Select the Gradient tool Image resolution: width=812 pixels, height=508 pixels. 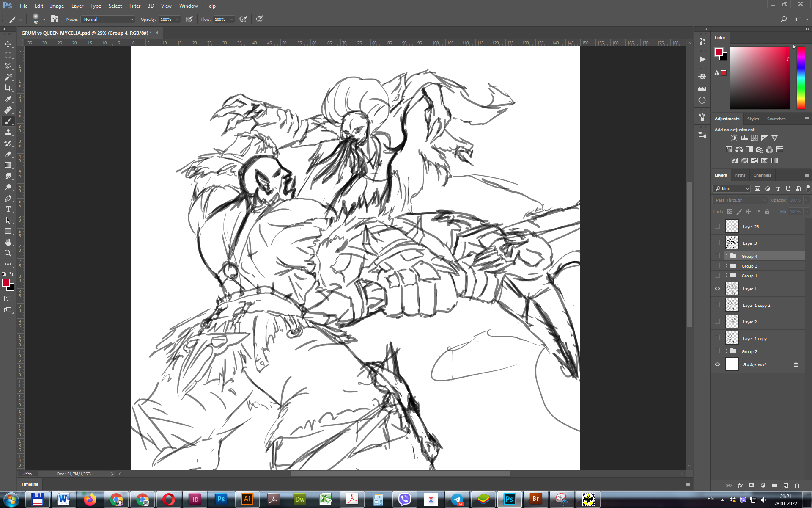[8, 165]
